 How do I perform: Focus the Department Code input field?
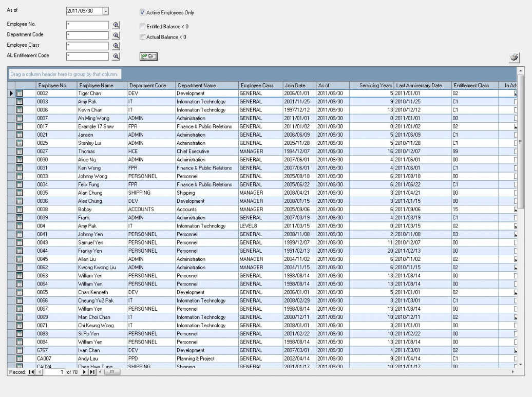pyautogui.click(x=87, y=35)
